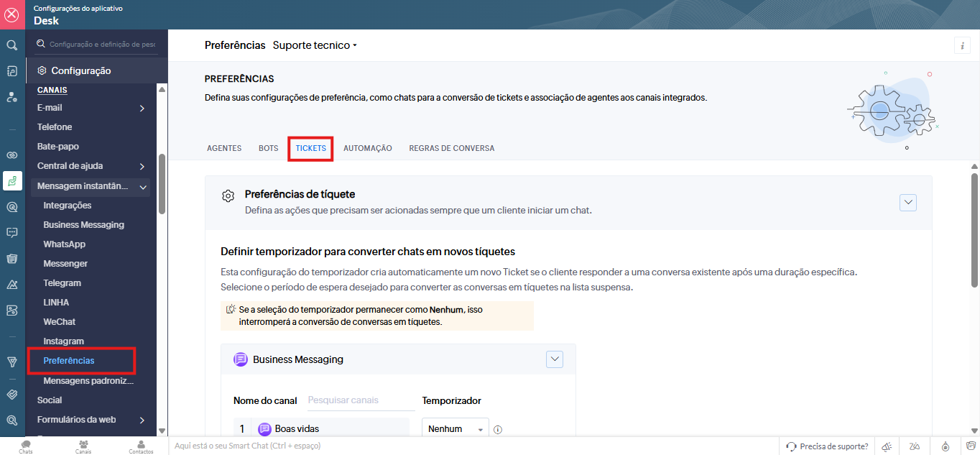Screen dimensions: 980x455
Task: Click the announcements megaphone icon
Action: pyautogui.click(x=887, y=446)
